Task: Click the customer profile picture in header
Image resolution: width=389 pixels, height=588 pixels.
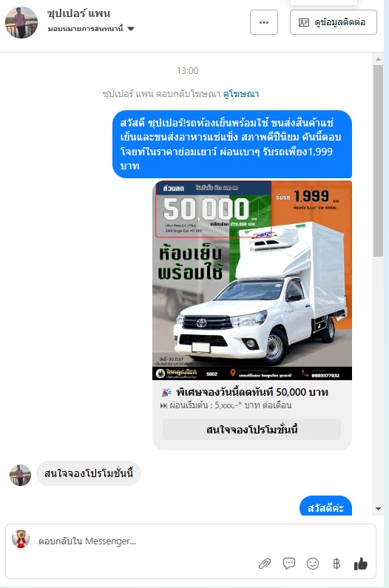Action: (x=21, y=22)
